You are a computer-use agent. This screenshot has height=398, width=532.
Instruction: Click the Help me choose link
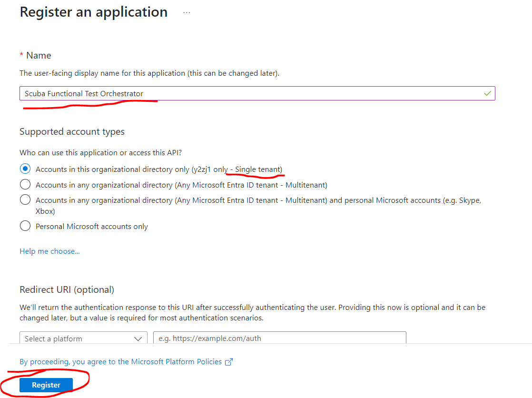click(x=49, y=251)
